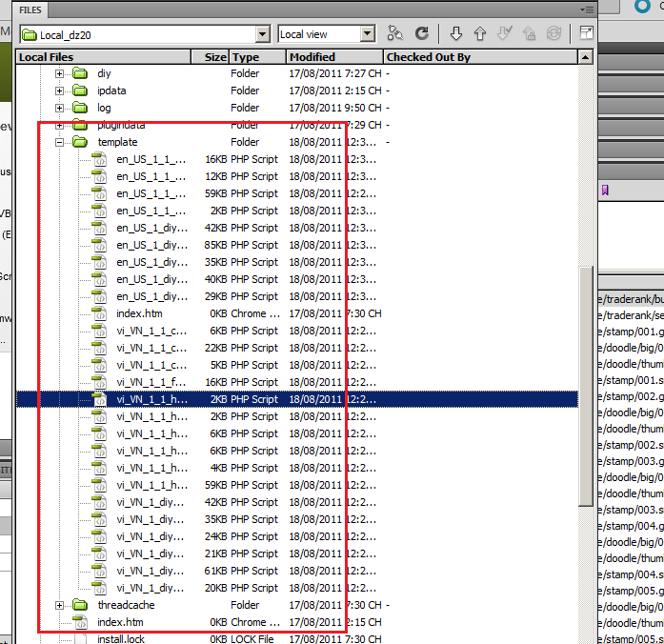The height and width of the screenshot is (644, 664).
Task: Click the threadcache folder icon
Action: tap(80, 605)
